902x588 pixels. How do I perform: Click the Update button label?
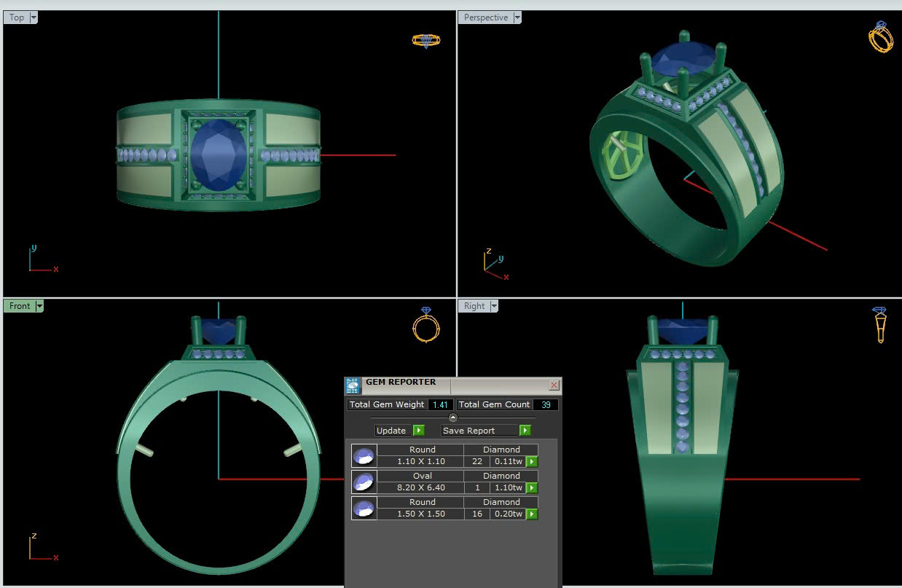(x=391, y=431)
